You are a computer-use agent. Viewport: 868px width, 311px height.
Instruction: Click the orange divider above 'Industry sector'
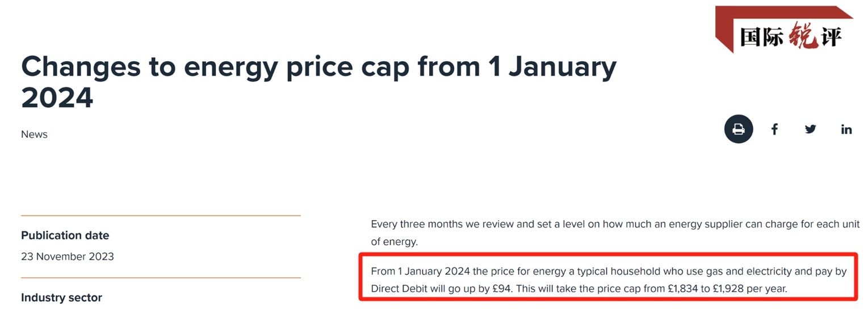161,278
